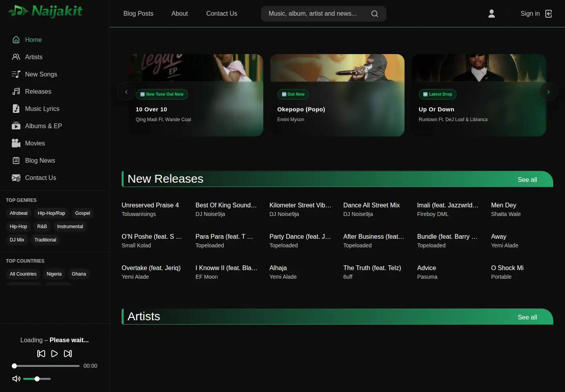Click the search magnifier icon

click(x=375, y=14)
